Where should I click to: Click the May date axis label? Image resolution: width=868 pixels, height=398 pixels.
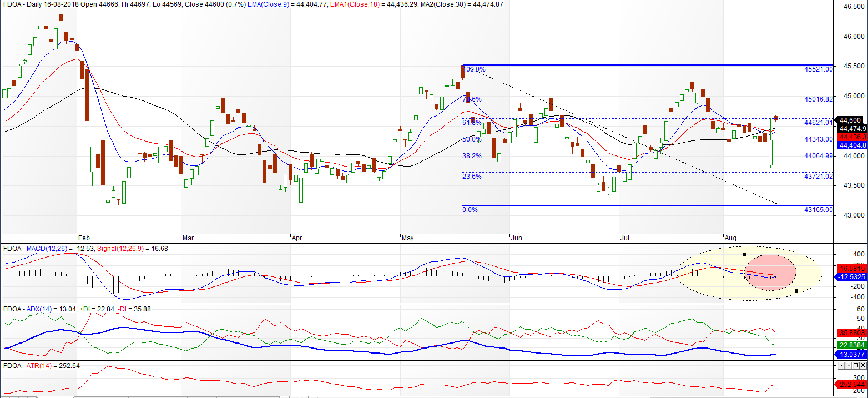[407, 238]
